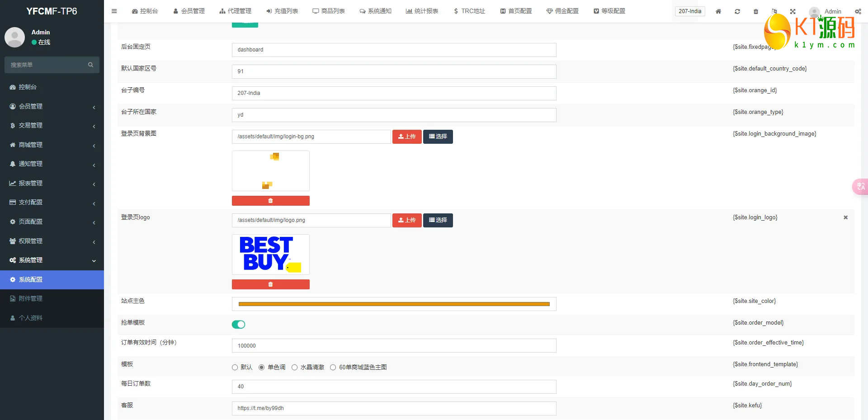Click 上传 for the login logo
This screenshot has width=868, height=420.
[x=407, y=220]
